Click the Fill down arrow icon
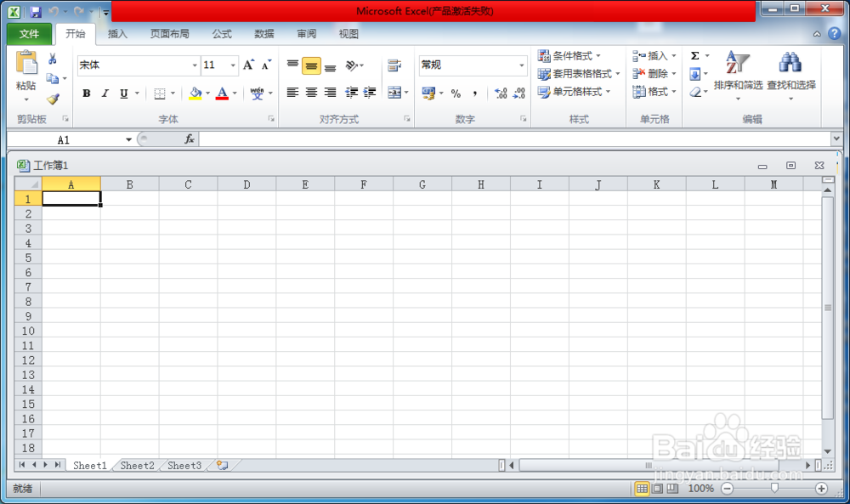 695,74
